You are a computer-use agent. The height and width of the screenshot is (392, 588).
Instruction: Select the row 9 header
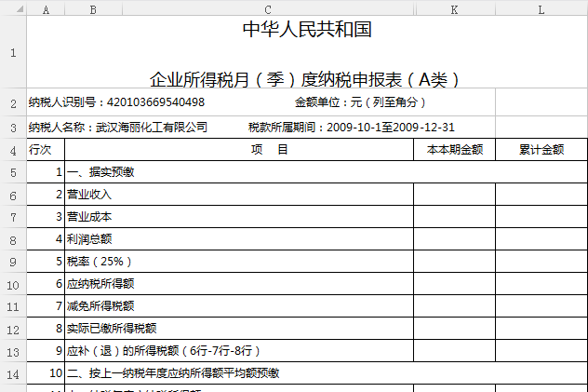pyautogui.click(x=13, y=262)
